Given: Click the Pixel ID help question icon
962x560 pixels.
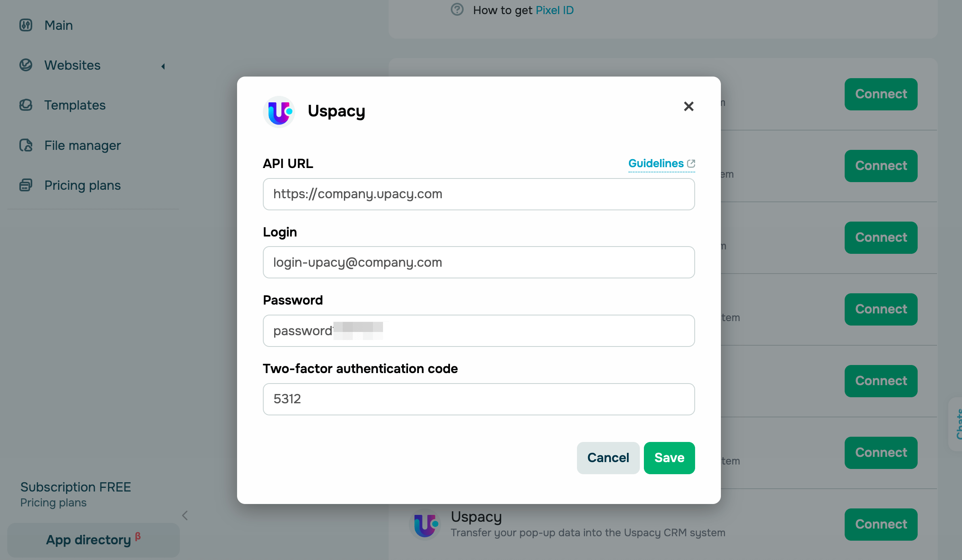Looking at the screenshot, I should (457, 10).
